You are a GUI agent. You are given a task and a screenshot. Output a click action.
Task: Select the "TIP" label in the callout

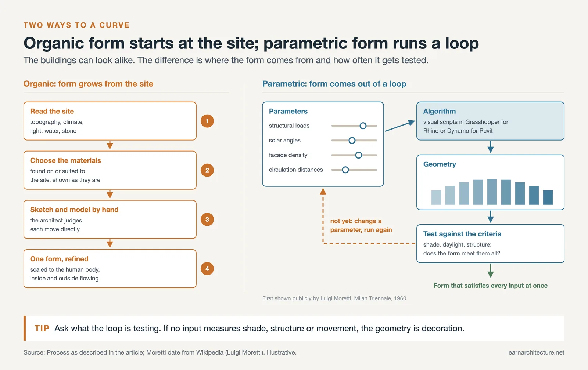coord(42,328)
